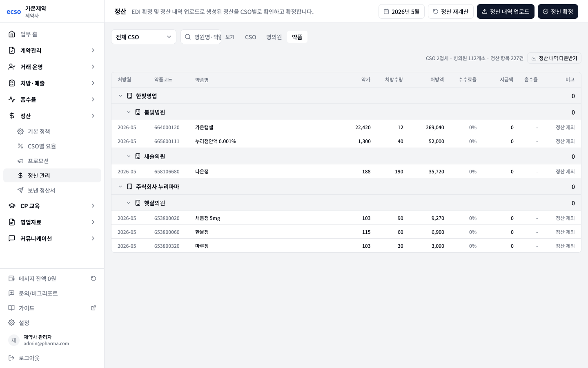Click the 정산 확정 button
Viewport: 588px width, 368px height.
pos(558,11)
